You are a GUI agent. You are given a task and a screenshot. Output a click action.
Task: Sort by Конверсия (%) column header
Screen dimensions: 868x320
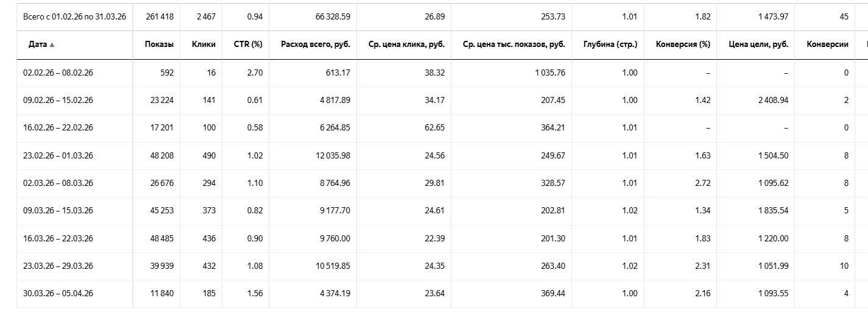pos(683,44)
